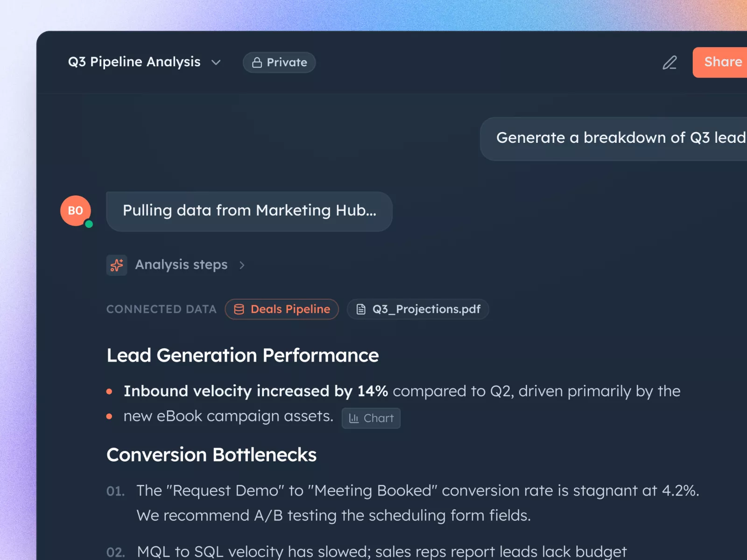Click the sparkle icon beside Analysis steps
Screen dimensions: 747x560
pos(117,265)
